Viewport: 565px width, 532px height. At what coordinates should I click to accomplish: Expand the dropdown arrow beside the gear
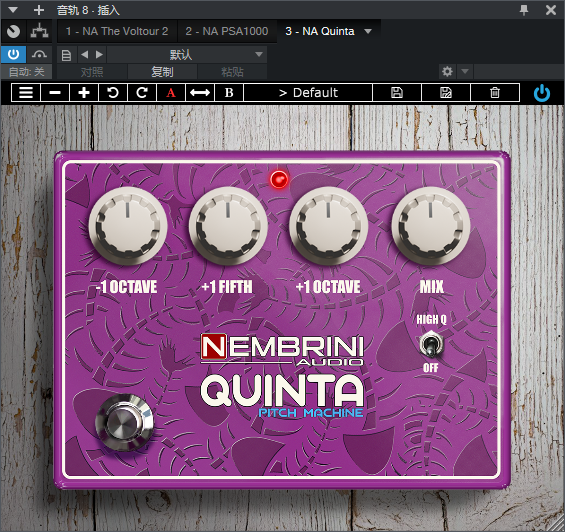tap(465, 72)
